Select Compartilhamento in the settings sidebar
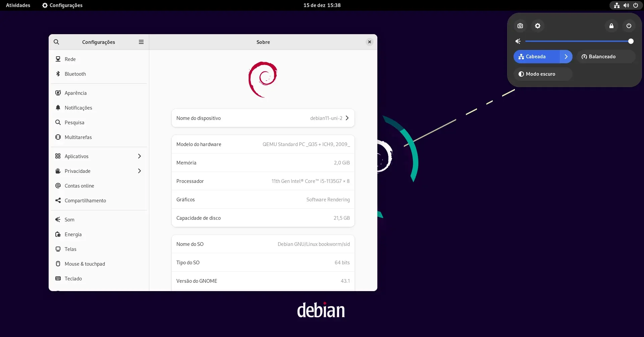This screenshot has width=644, height=337. tap(99, 200)
